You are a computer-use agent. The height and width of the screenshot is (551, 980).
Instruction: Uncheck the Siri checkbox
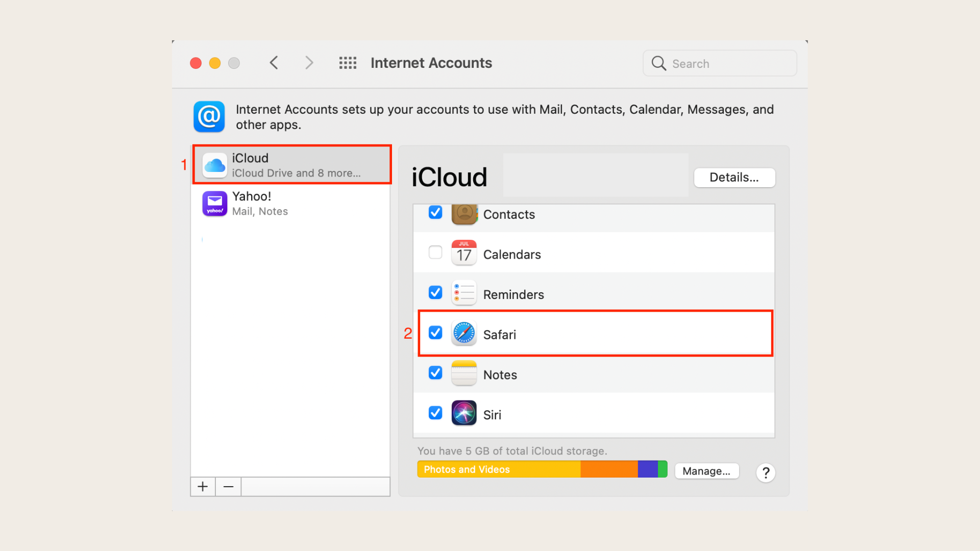[x=435, y=413]
